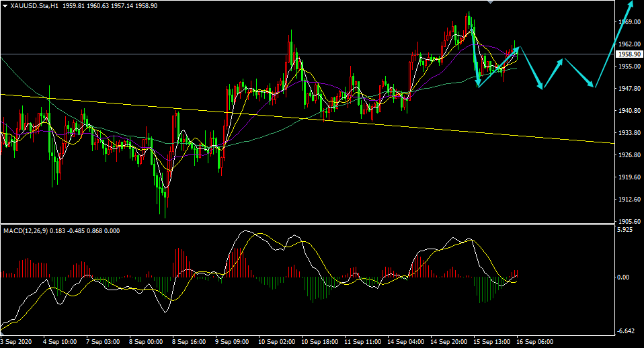Select the XAUUSD.Sta,H1 chart title text
The width and height of the screenshot is (644, 348).
(35, 6)
